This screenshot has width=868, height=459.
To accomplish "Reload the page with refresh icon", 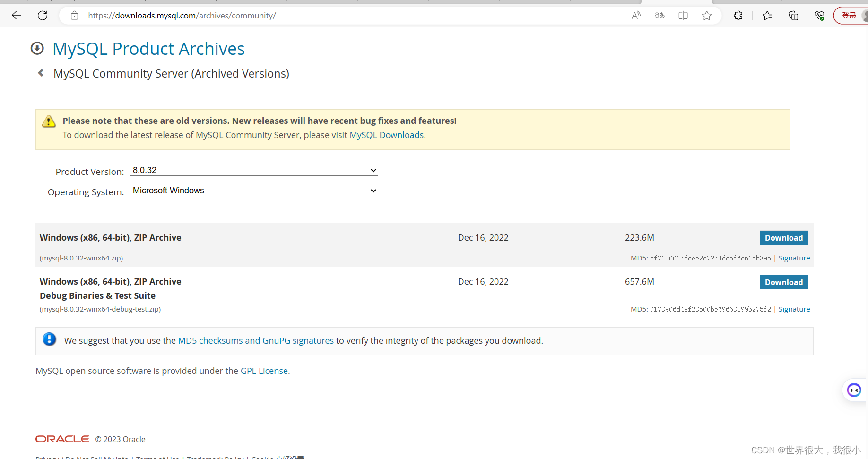I will point(42,15).
